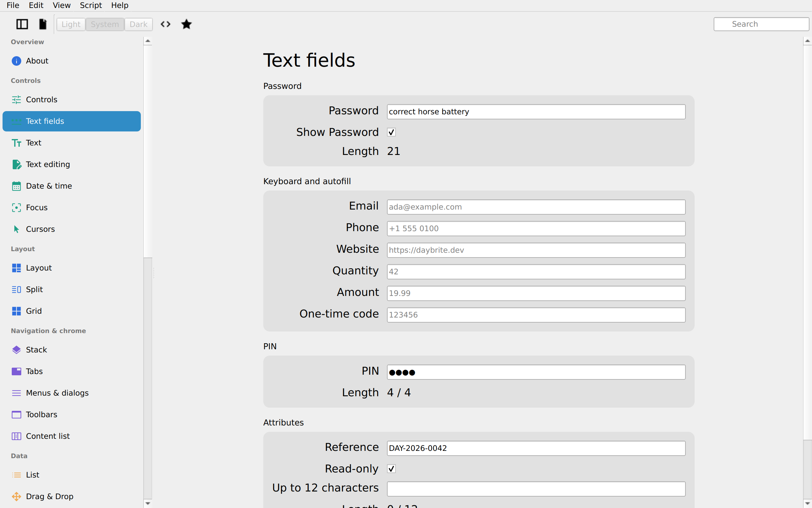Click the Phone number input field
Image resolution: width=812 pixels, height=508 pixels.
pyautogui.click(x=536, y=229)
